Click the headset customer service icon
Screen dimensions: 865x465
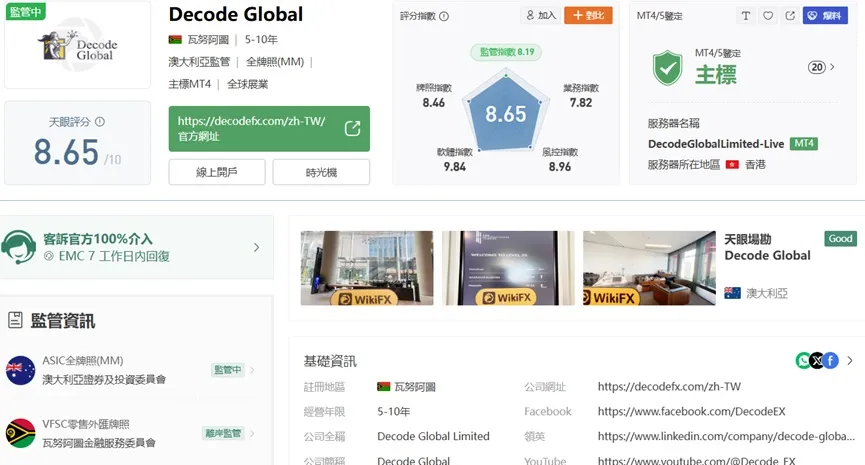click(x=18, y=247)
